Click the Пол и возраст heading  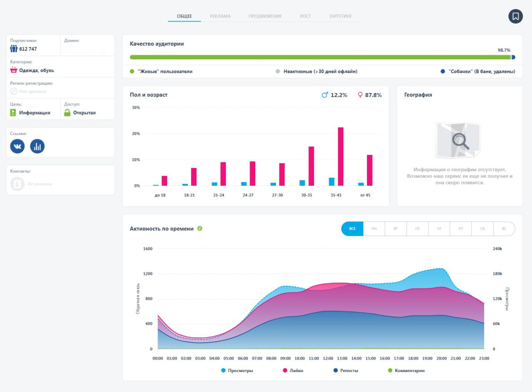(x=149, y=95)
